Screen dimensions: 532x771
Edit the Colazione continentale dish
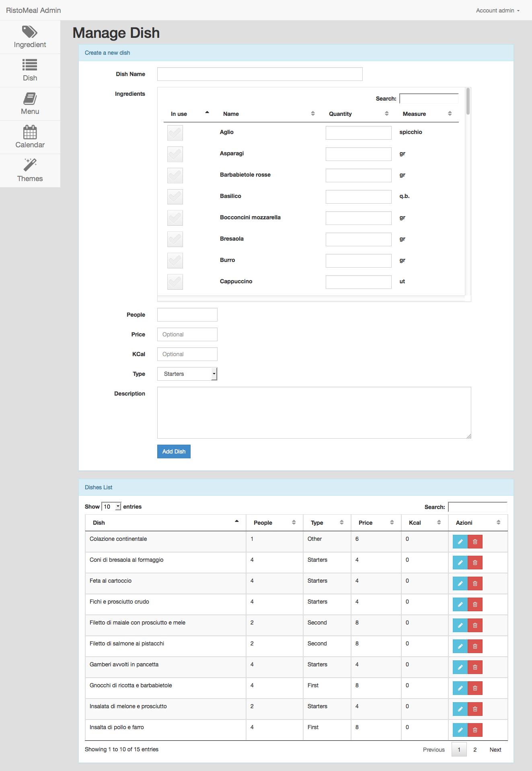pyautogui.click(x=460, y=542)
